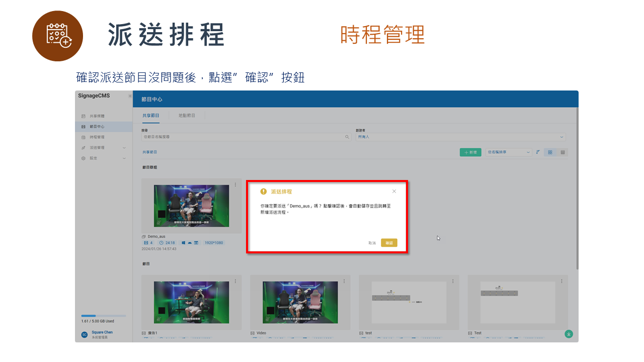644x362 pixels.
Task: Switch to grid view layout
Action: click(x=550, y=152)
